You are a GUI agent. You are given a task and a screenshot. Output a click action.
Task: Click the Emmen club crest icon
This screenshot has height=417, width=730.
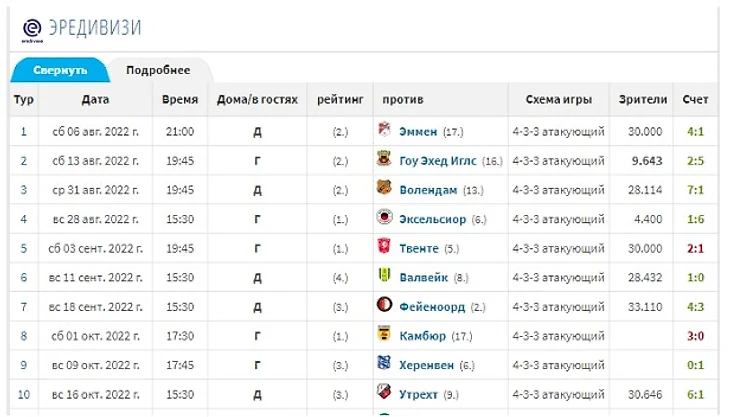(x=384, y=131)
